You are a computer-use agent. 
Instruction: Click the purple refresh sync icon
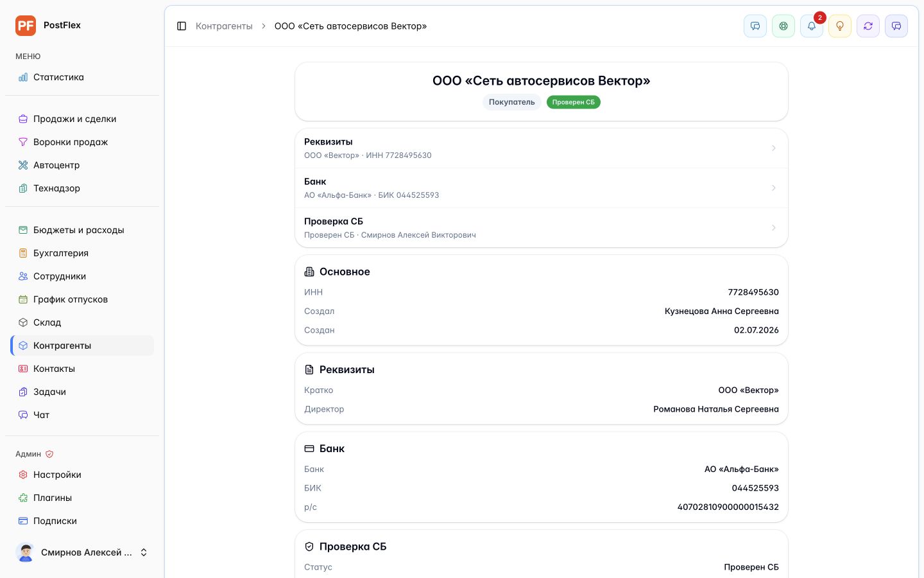[x=868, y=26]
